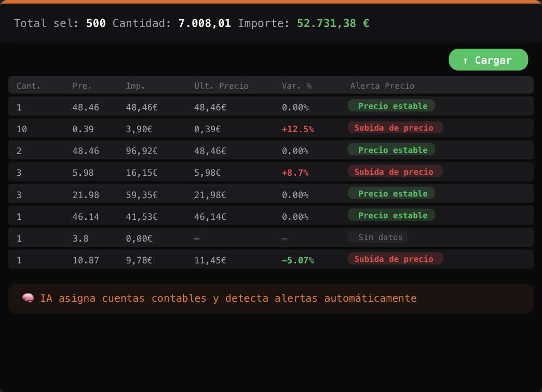Click the Alerta Precio column header

click(x=382, y=86)
